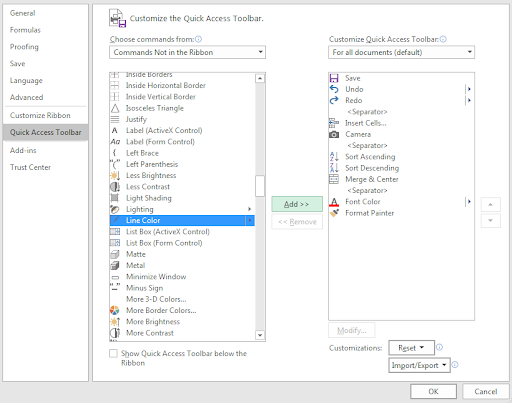Switch to the Customize Ribbon category
512x403 pixels.
coord(40,115)
